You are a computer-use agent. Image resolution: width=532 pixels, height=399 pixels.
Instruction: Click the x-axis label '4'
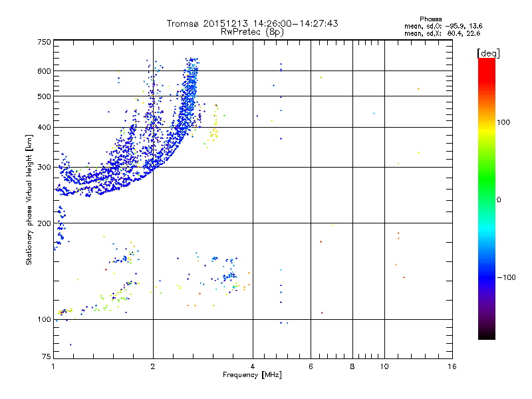coord(253,366)
